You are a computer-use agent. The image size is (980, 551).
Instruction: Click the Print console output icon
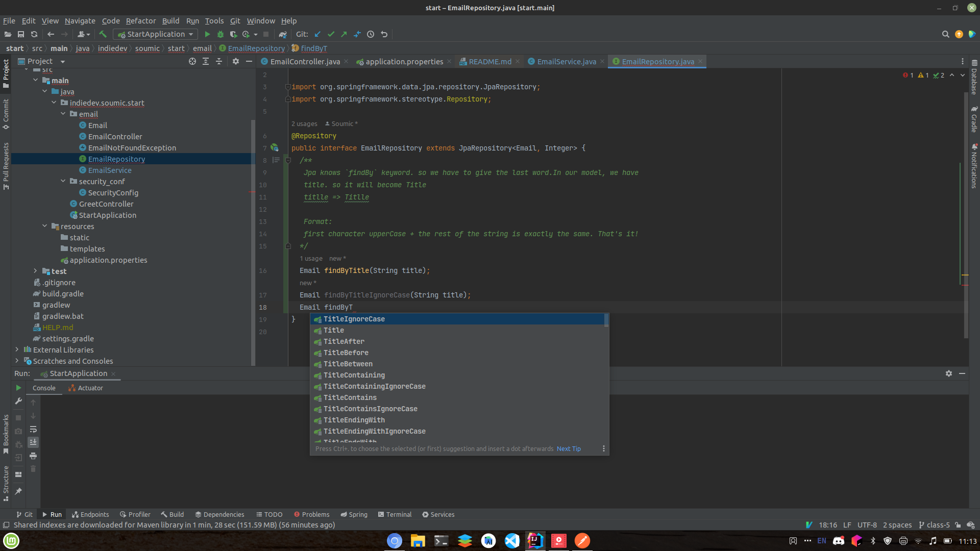coord(33,456)
